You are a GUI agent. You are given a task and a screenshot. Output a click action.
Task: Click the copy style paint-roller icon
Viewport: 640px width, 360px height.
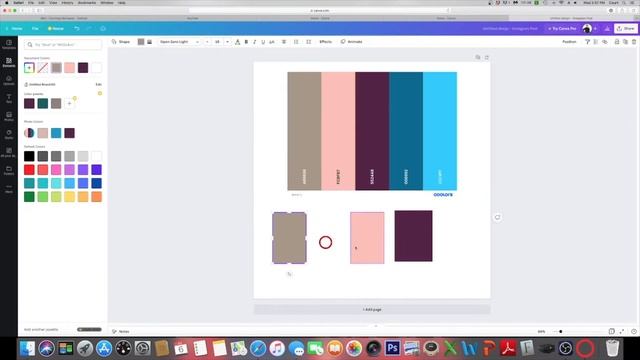point(587,42)
